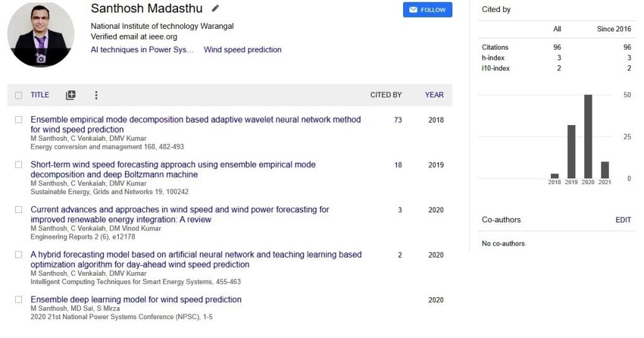Select the checkbox for Ensemble deep learning paper

[18, 300]
